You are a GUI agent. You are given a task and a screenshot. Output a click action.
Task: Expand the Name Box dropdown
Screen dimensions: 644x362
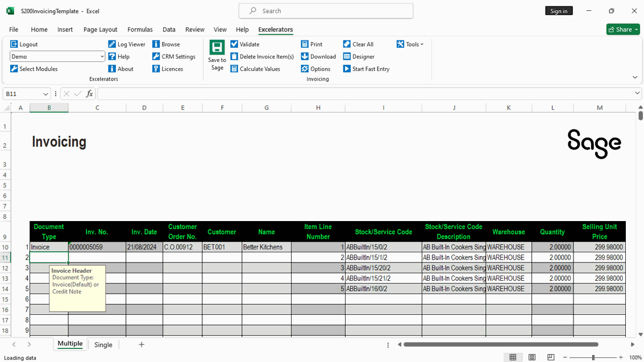coord(45,94)
